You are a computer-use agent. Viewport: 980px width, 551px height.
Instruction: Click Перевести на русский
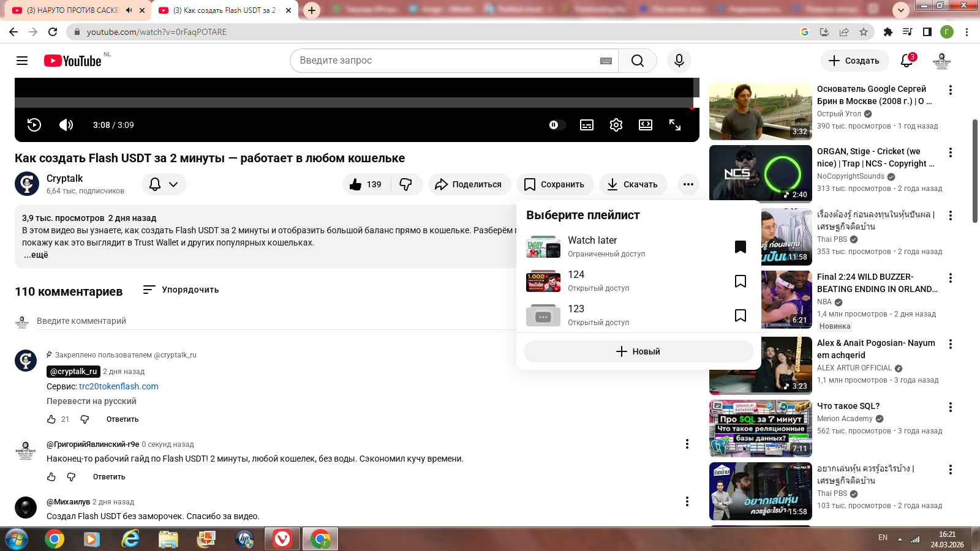tap(91, 401)
